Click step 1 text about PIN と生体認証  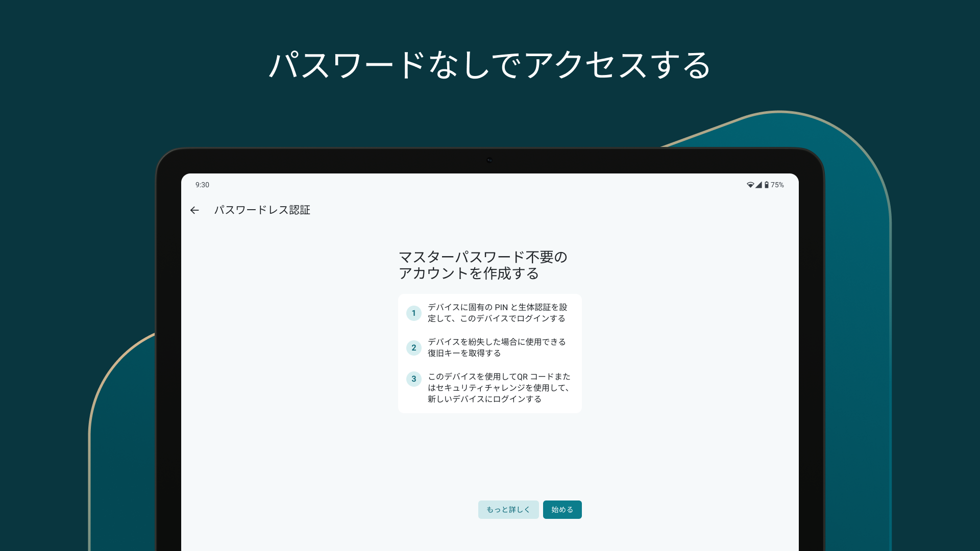(497, 313)
